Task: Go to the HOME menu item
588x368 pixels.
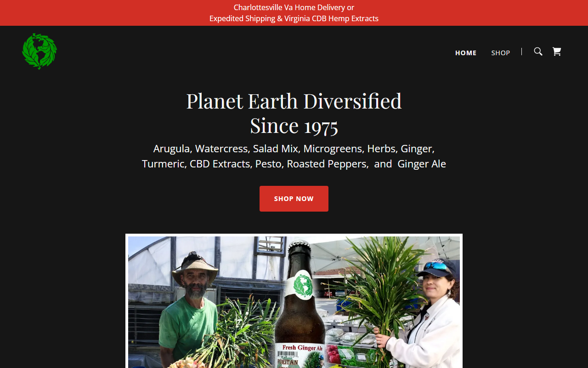Action: point(466,53)
